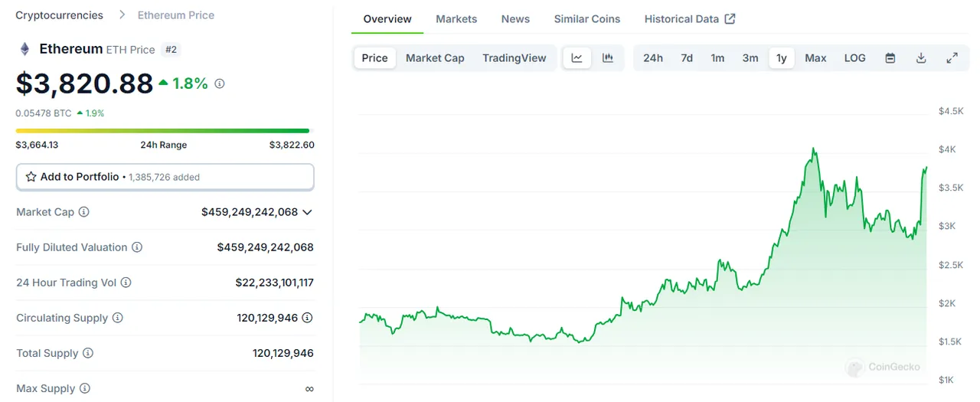Set chart range to 24h
This screenshot has height=402, width=980.
[653, 58]
